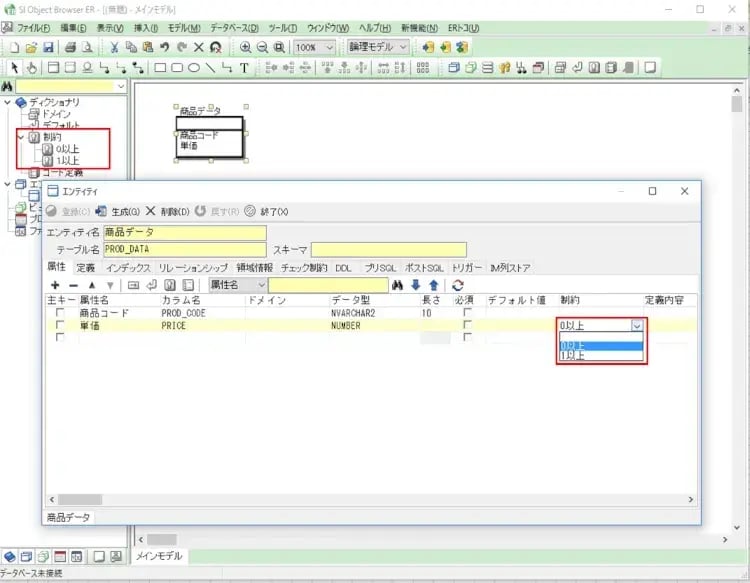Click the Cut scissors icon
The height and width of the screenshot is (583, 750).
114,47
